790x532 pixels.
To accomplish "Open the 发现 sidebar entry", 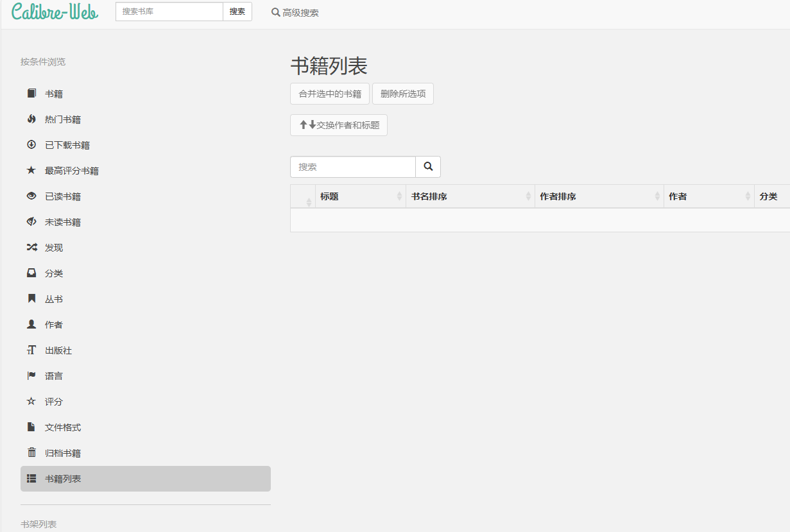I will pyautogui.click(x=146, y=248).
